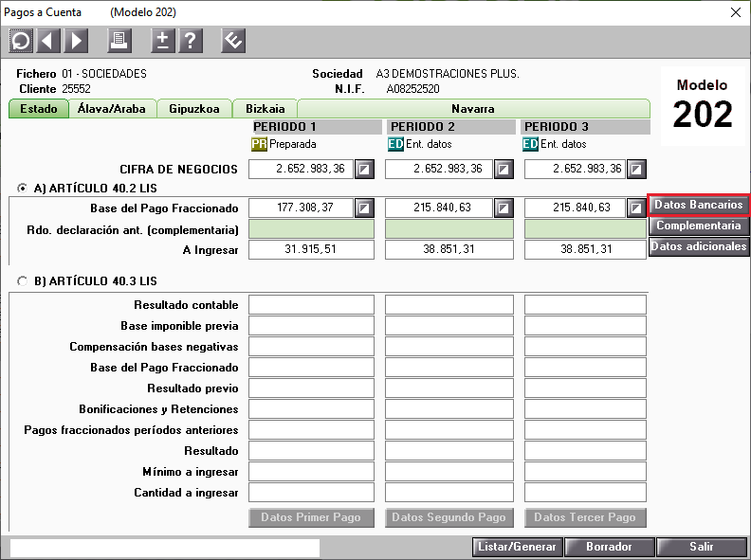Open the plus/minus calculator tool

click(x=163, y=41)
